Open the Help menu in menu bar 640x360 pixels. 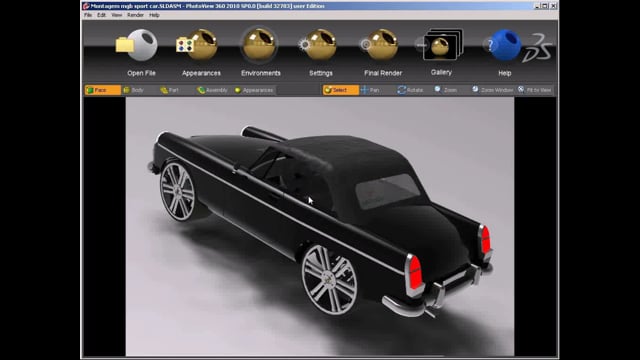154,15
